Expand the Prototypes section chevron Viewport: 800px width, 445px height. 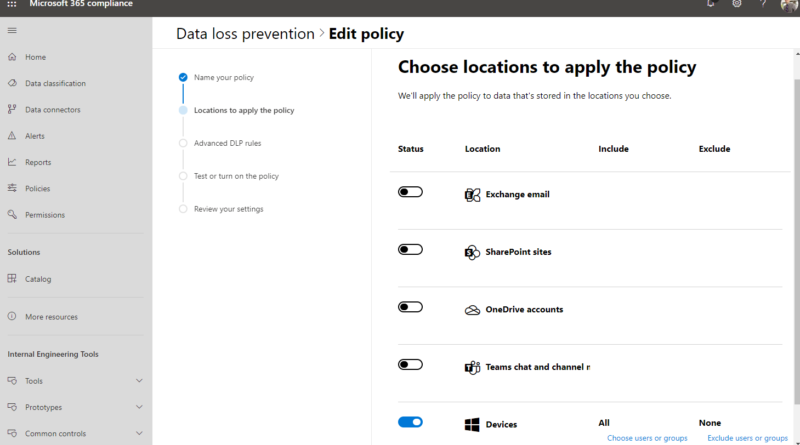coord(139,407)
